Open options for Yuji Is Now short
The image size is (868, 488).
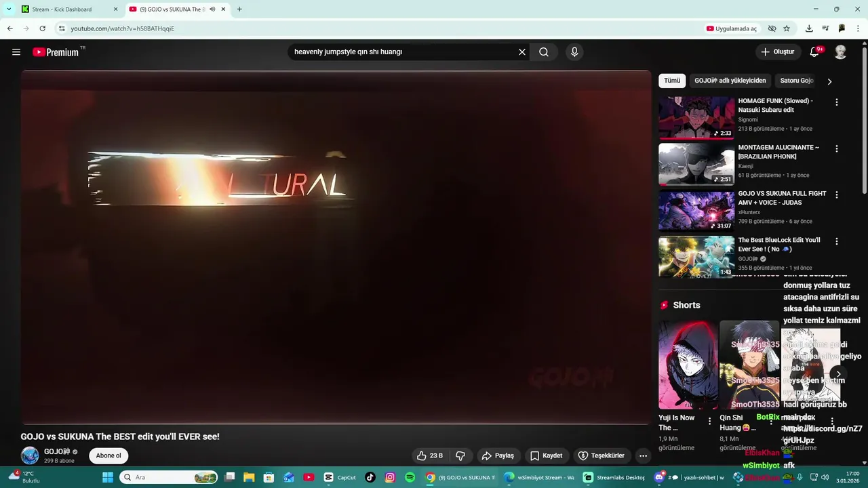[710, 421]
